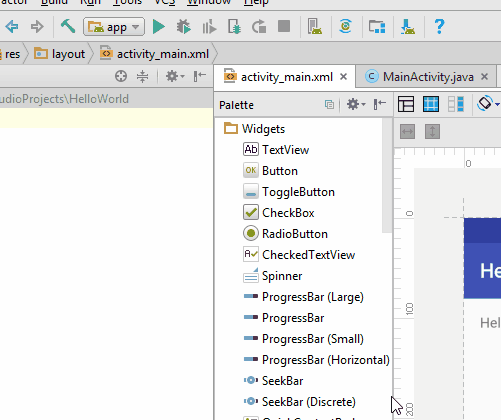Select CheckedTextView in the Palette
The width and height of the screenshot is (501, 420).
[x=299, y=255]
